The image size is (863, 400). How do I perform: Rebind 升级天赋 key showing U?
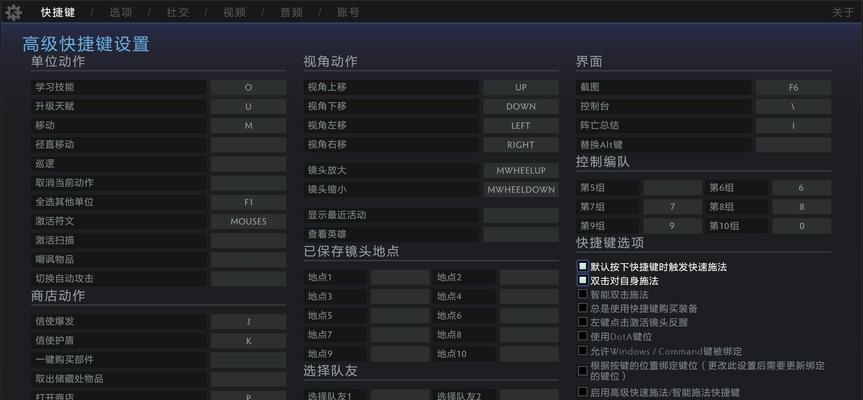[248, 106]
